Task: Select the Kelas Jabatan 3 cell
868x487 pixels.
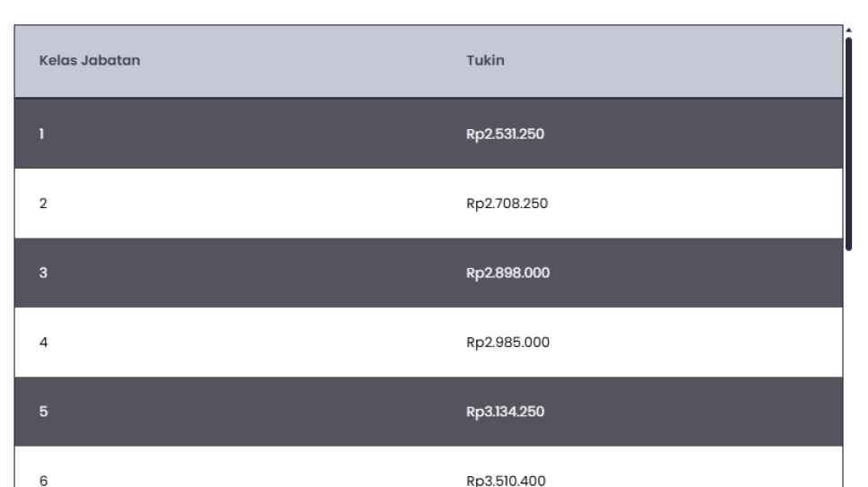Action: 43,274
